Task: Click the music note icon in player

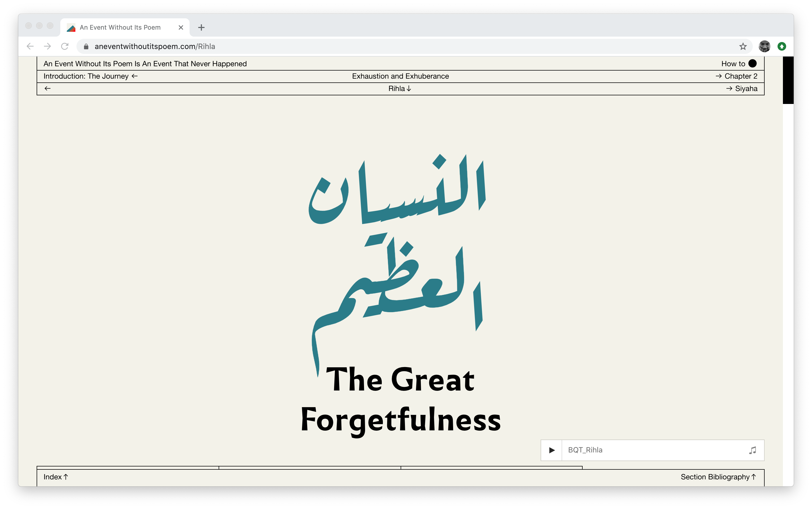Action: tap(752, 450)
